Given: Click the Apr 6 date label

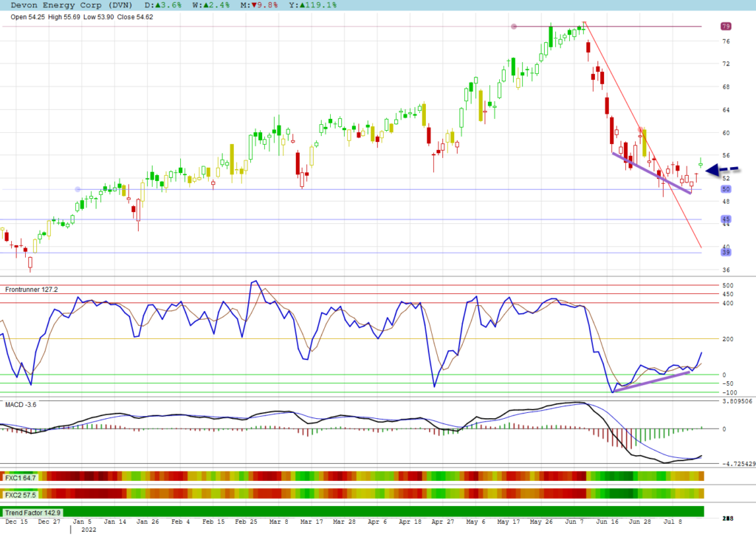Looking at the screenshot, I should 377,522.
